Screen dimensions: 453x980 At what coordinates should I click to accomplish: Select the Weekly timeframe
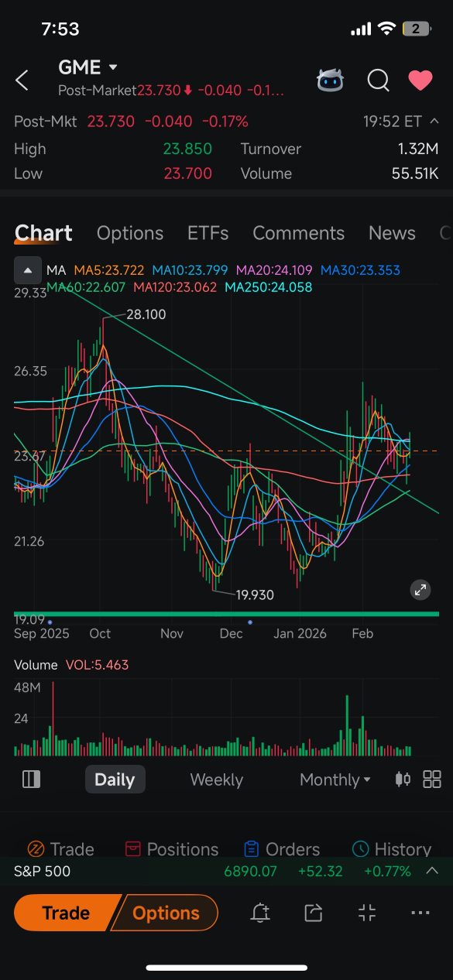pos(216,780)
